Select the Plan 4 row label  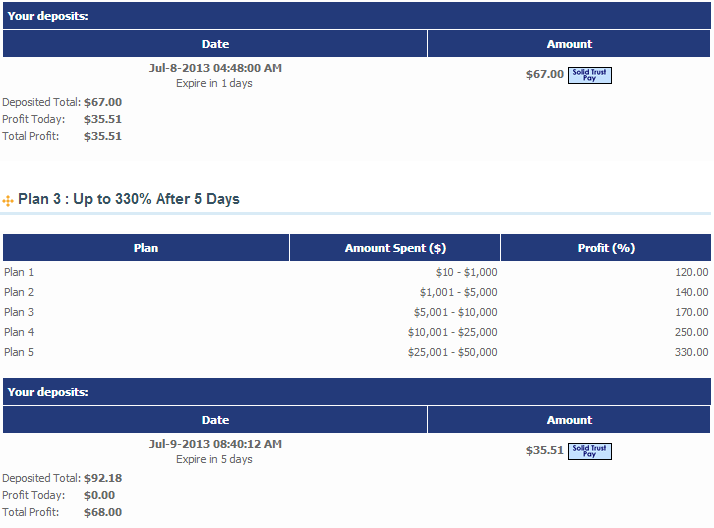click(x=19, y=332)
